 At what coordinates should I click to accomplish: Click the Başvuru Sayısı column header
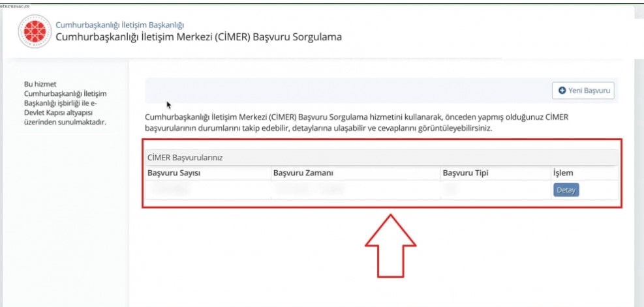pyautogui.click(x=174, y=173)
